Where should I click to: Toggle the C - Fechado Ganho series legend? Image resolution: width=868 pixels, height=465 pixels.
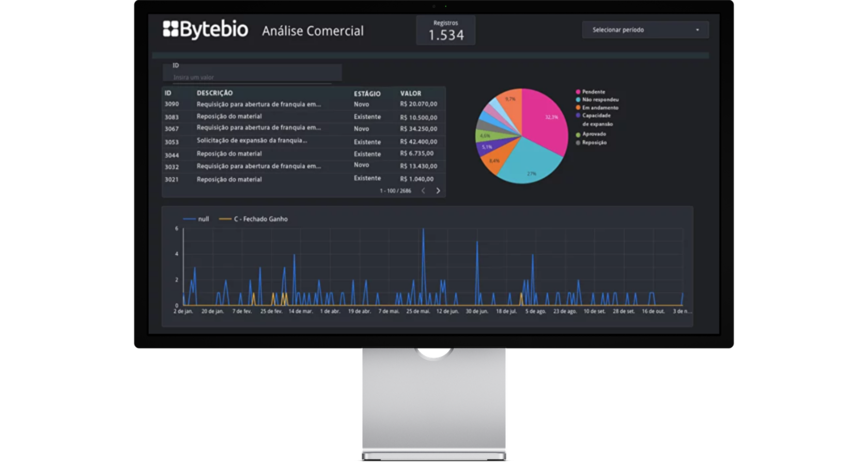tap(254, 219)
